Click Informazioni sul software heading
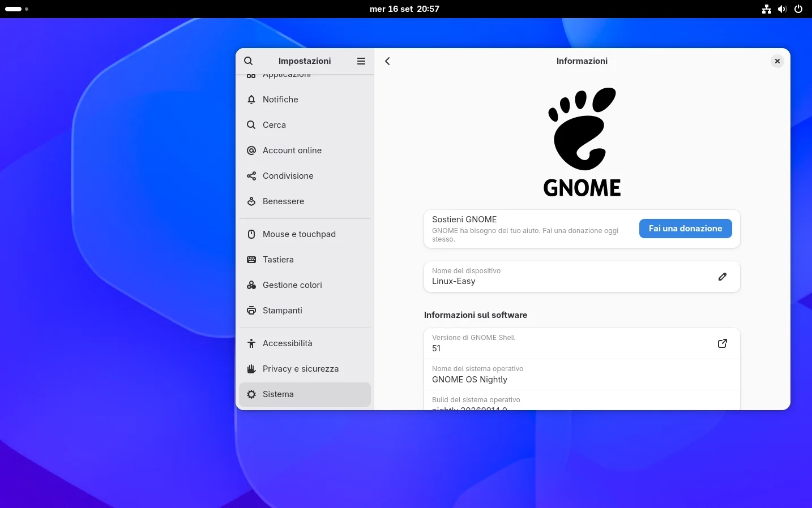This screenshot has height=508, width=812. pyautogui.click(x=476, y=315)
